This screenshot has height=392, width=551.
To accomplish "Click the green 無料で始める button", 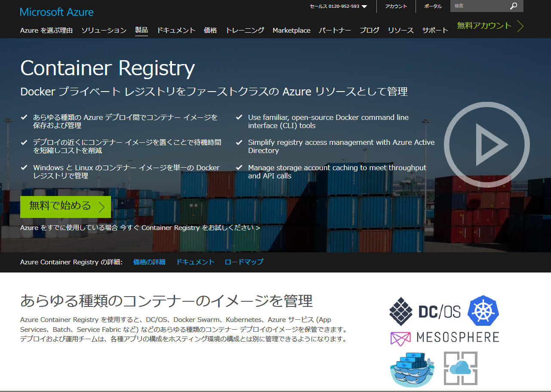I will point(65,207).
